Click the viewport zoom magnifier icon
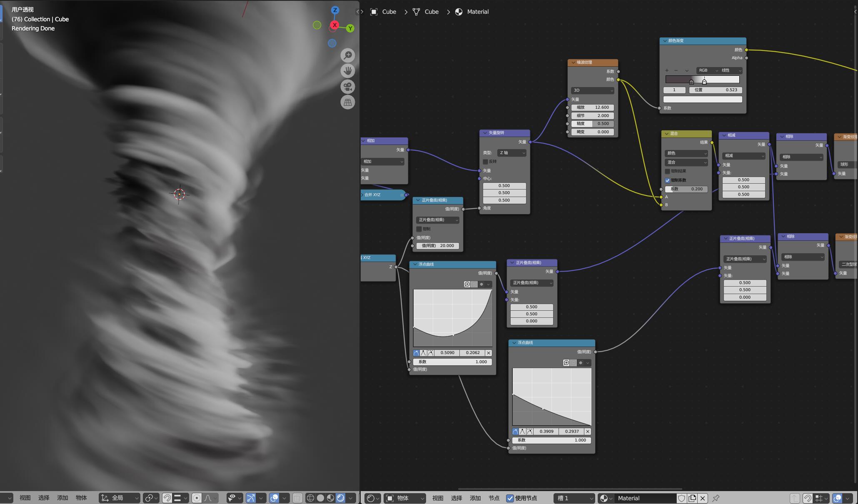 point(348,55)
